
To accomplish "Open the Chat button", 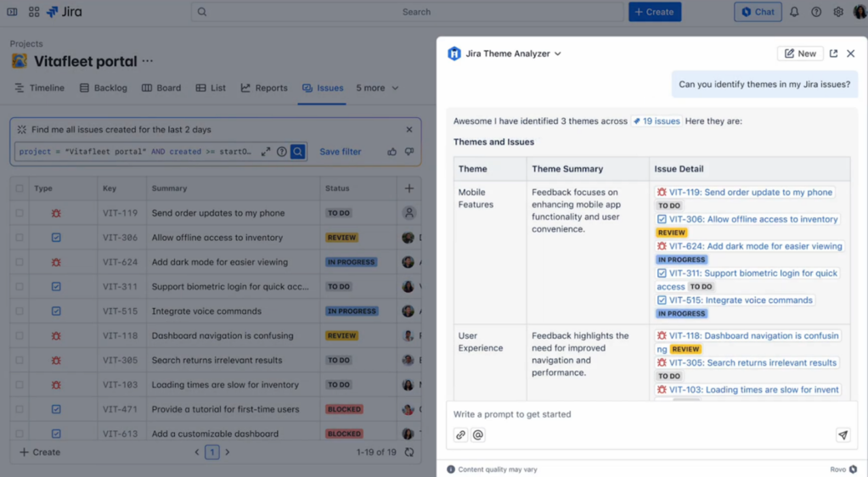I will (x=758, y=12).
